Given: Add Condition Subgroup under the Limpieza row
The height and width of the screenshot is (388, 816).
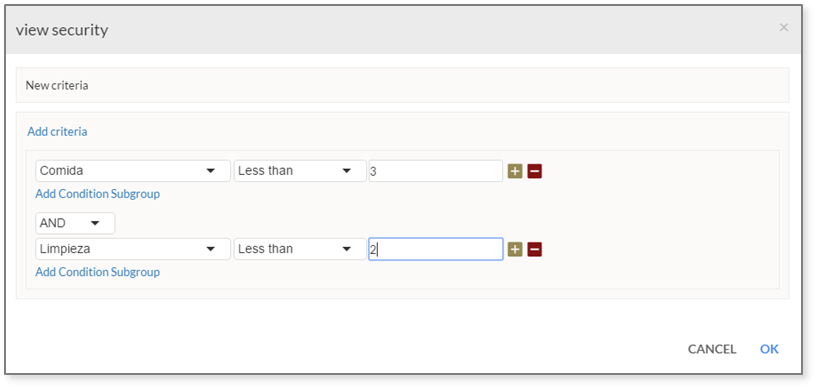Looking at the screenshot, I should (97, 272).
